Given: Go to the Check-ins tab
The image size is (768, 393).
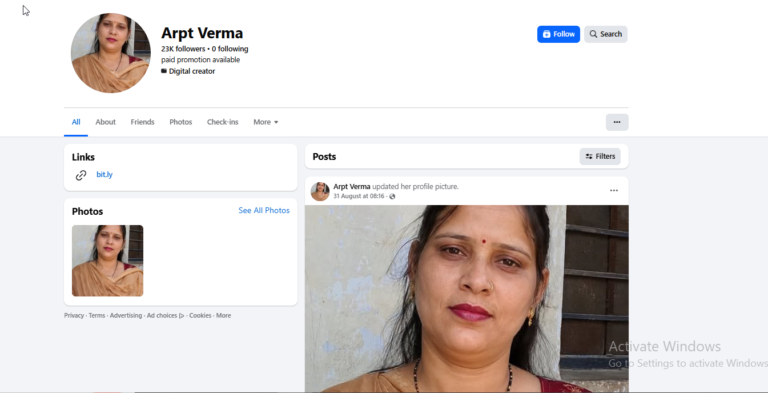Looking at the screenshot, I should pyautogui.click(x=222, y=122).
